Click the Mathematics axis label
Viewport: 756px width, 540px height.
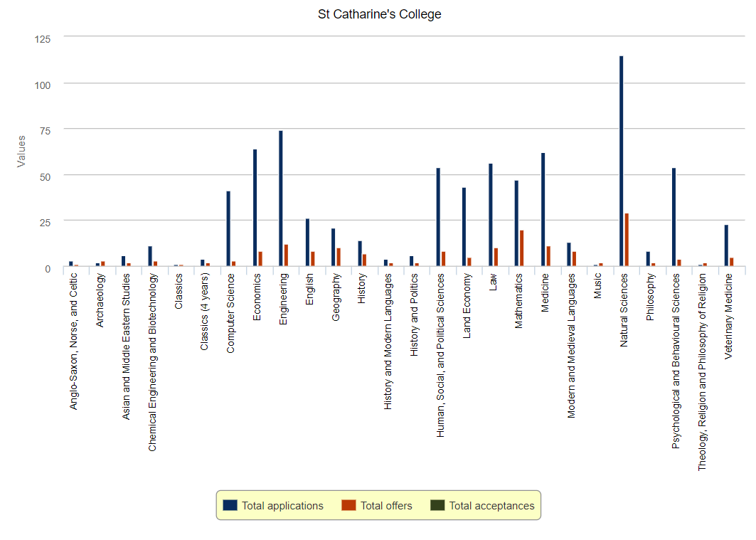pos(518,302)
